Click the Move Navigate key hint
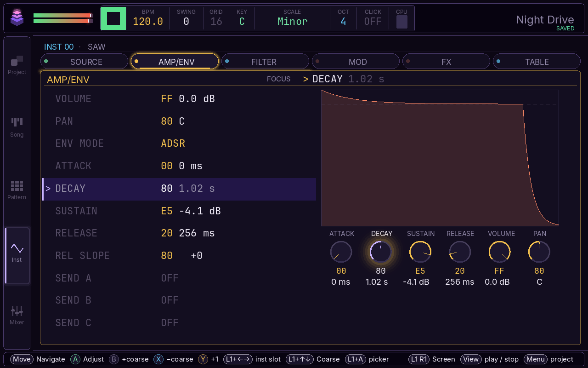Viewport: 588px width, 368px height. (x=38, y=359)
